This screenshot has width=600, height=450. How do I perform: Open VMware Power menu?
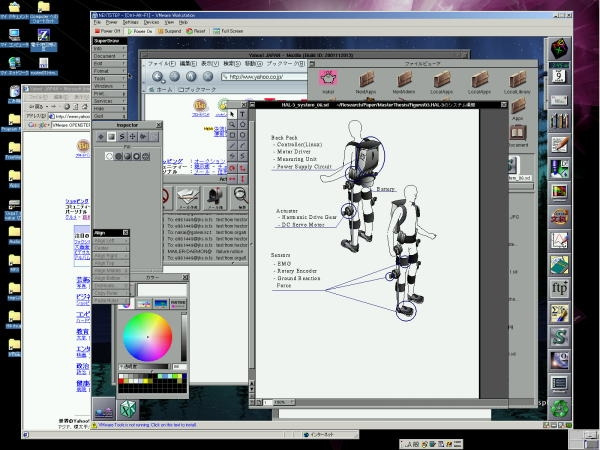point(111,23)
